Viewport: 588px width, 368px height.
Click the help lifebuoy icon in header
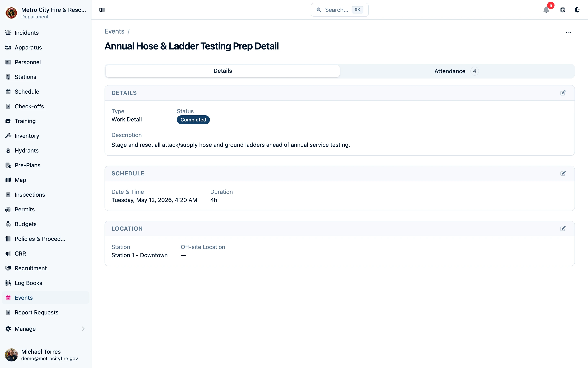563,10
